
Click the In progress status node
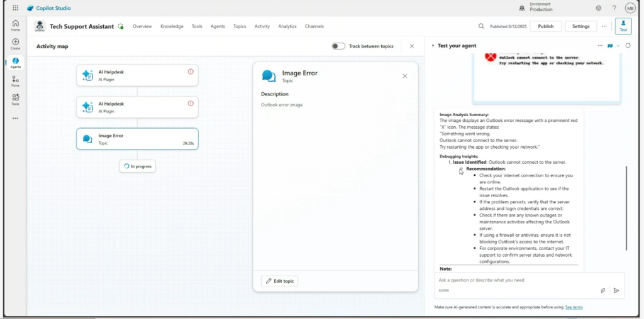(x=137, y=166)
